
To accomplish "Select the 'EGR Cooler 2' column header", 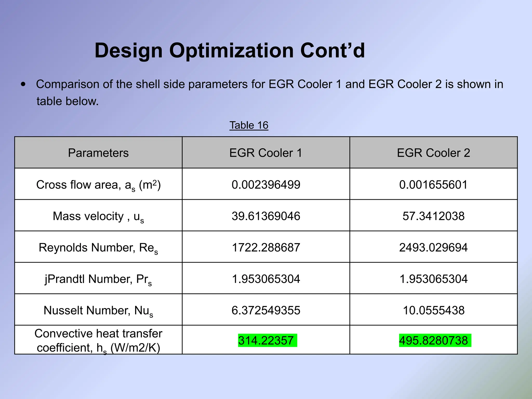I will pos(434,152).
